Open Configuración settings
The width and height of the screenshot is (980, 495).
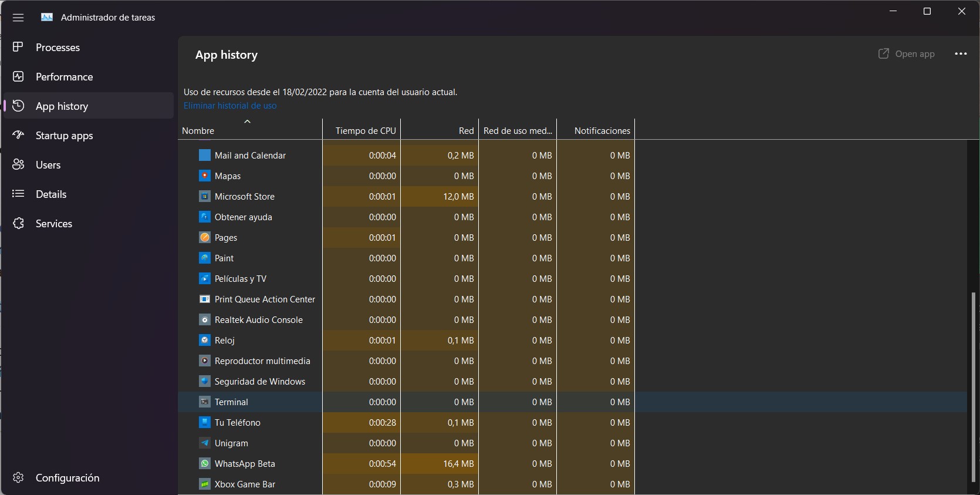click(89, 478)
